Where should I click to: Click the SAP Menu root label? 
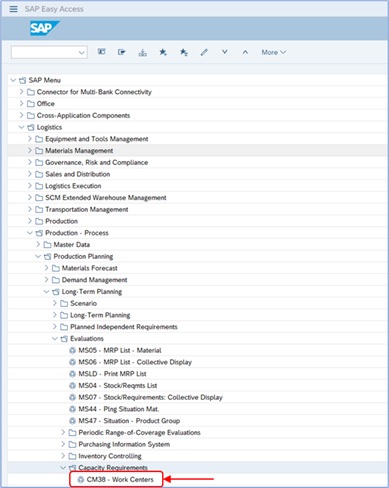[45, 80]
